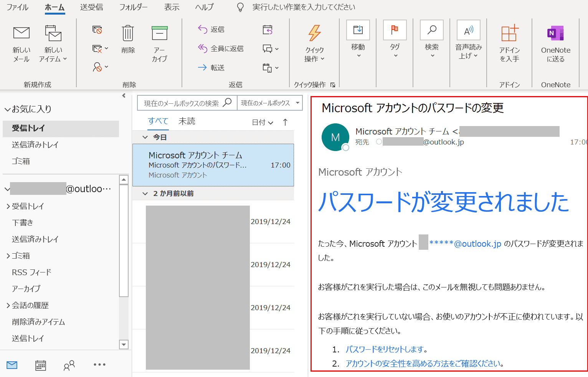Click the Reset password link
588x377 pixels.
[x=385, y=349]
